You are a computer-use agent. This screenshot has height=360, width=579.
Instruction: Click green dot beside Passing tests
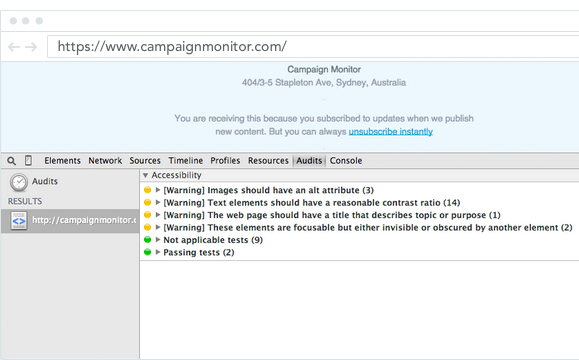click(x=147, y=252)
